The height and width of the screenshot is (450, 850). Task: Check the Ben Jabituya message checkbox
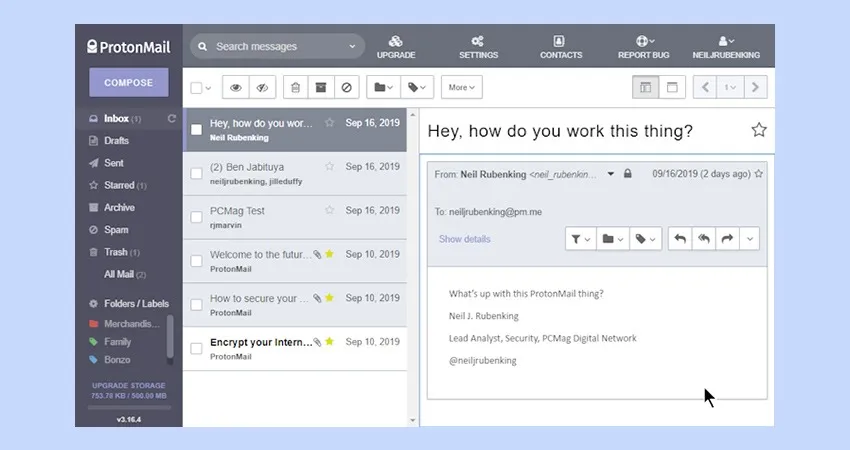196,173
